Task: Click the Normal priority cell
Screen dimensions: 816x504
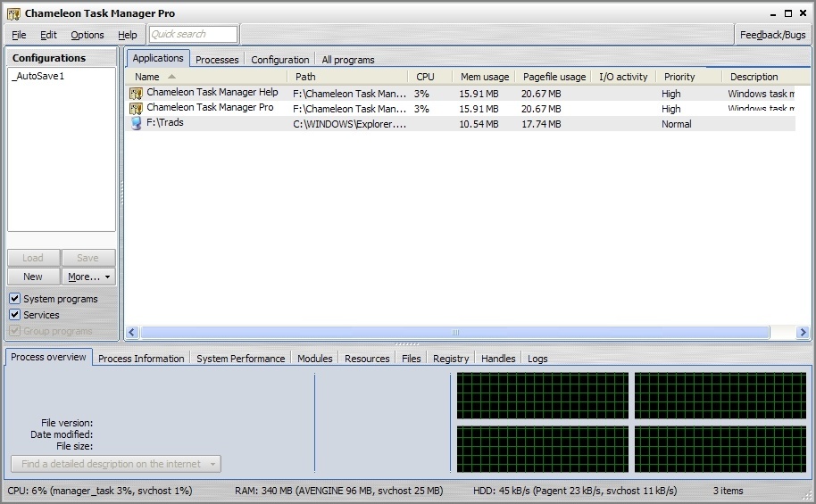Action: (x=677, y=124)
